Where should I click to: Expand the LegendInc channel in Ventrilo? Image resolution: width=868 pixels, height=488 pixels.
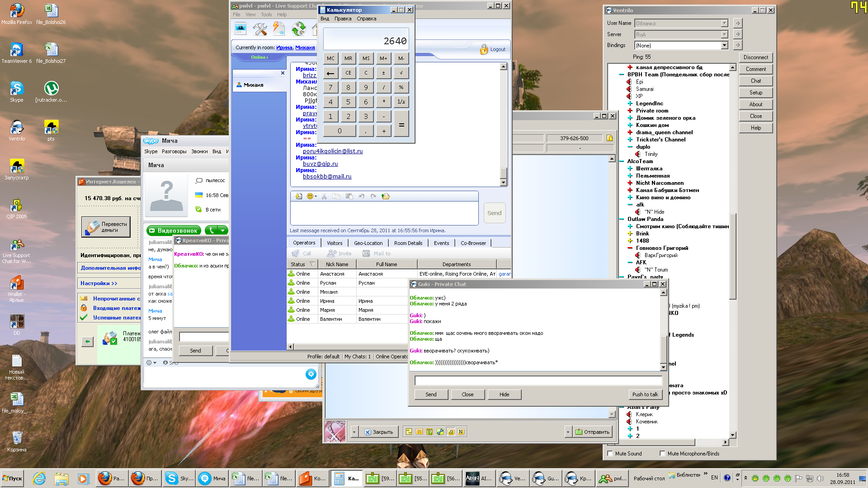coord(630,103)
